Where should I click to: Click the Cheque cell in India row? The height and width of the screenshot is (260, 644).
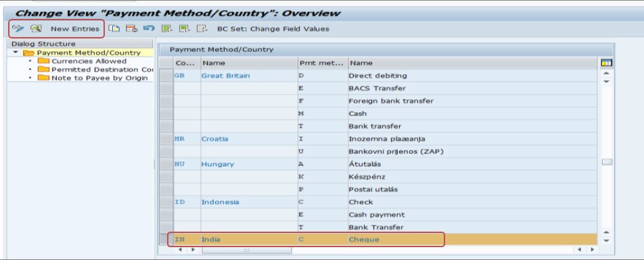coord(472,240)
